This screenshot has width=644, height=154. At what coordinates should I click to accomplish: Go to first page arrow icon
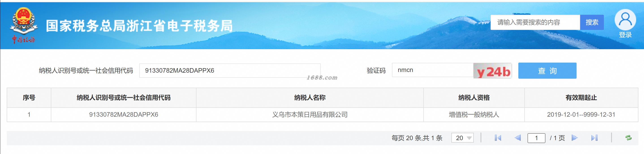point(498,138)
